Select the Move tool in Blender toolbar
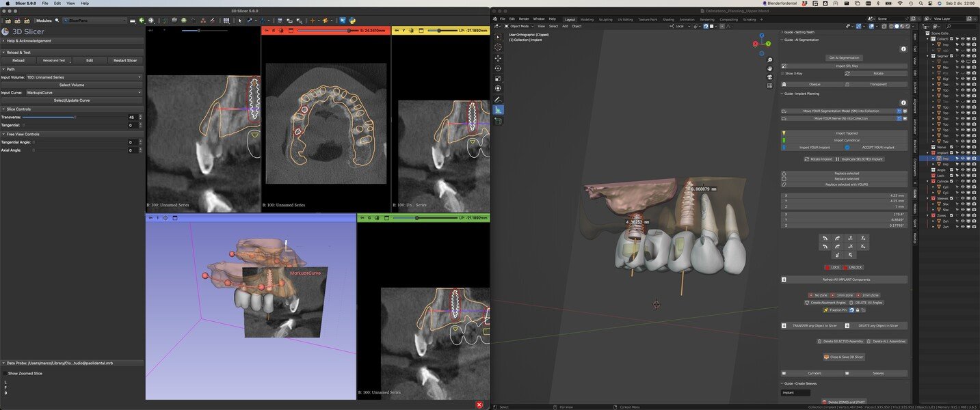The height and width of the screenshot is (410, 980). 498,58
